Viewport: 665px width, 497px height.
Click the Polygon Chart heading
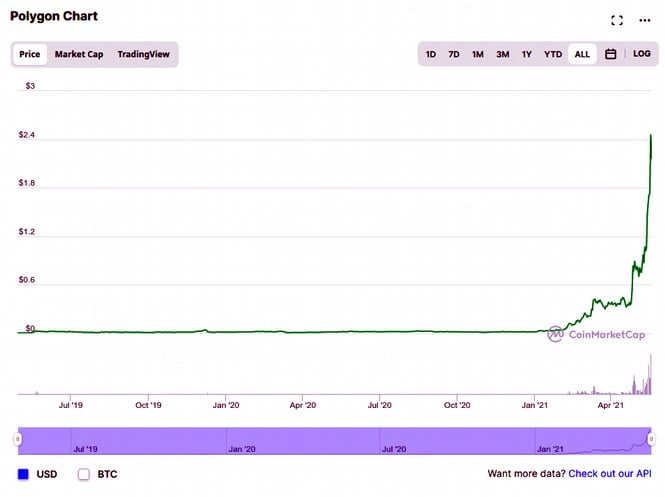point(54,16)
